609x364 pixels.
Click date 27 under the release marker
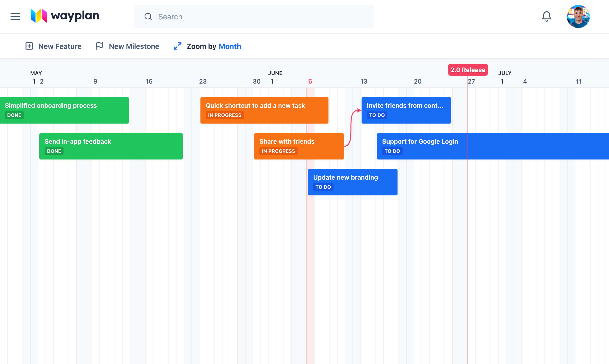click(x=471, y=81)
